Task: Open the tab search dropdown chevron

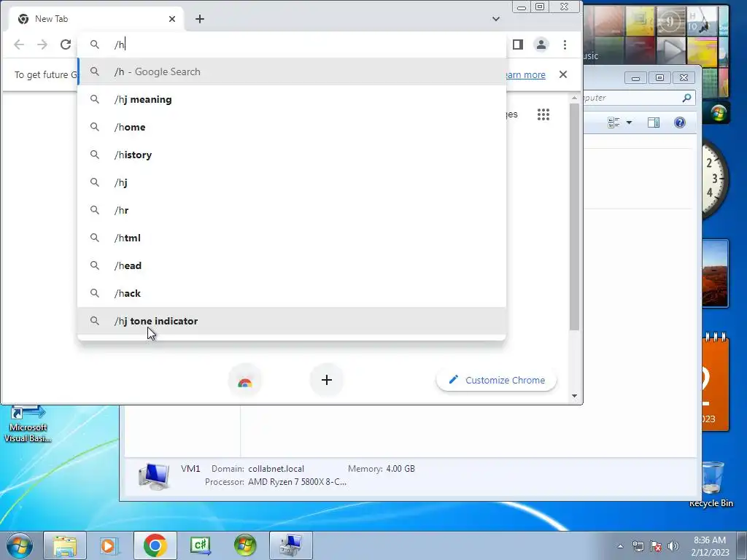Action: pyautogui.click(x=496, y=19)
